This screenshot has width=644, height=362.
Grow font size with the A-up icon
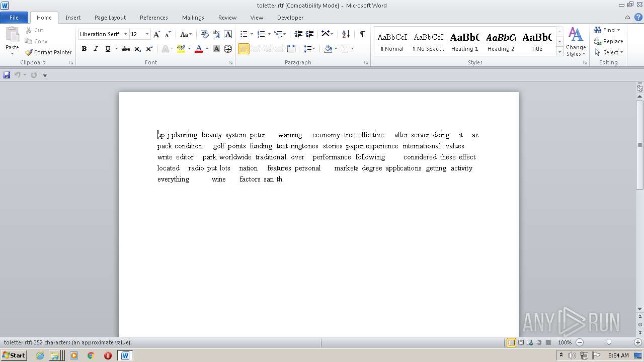pyautogui.click(x=156, y=34)
